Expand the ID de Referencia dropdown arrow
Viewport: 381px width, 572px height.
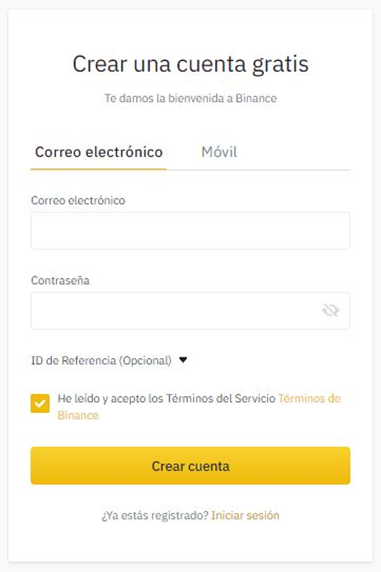click(183, 360)
